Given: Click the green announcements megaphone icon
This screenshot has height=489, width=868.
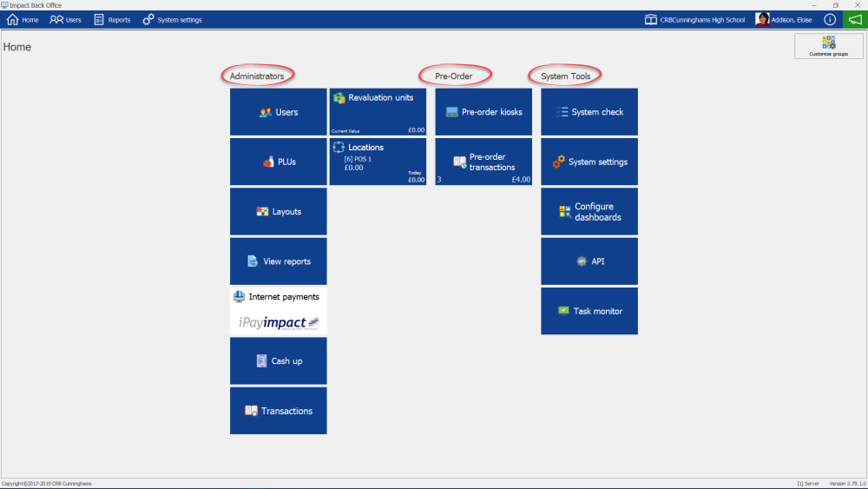Looking at the screenshot, I should 855,19.
